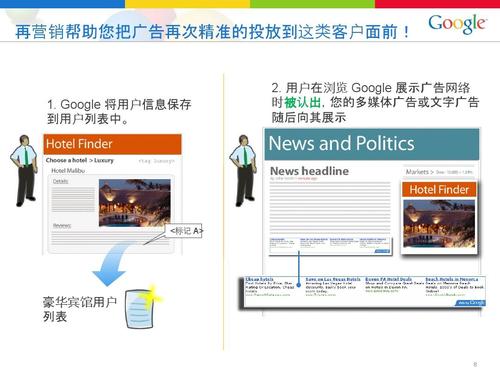This screenshot has height=375, width=500.
Task: Click the 'Choose a hotel > Luxury' breadcrumb
Action: (x=80, y=160)
